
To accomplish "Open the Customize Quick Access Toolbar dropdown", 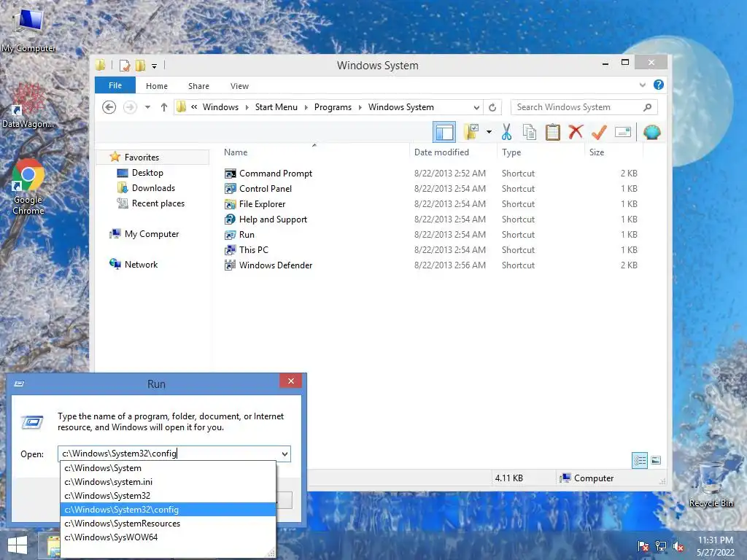I will pos(155,66).
